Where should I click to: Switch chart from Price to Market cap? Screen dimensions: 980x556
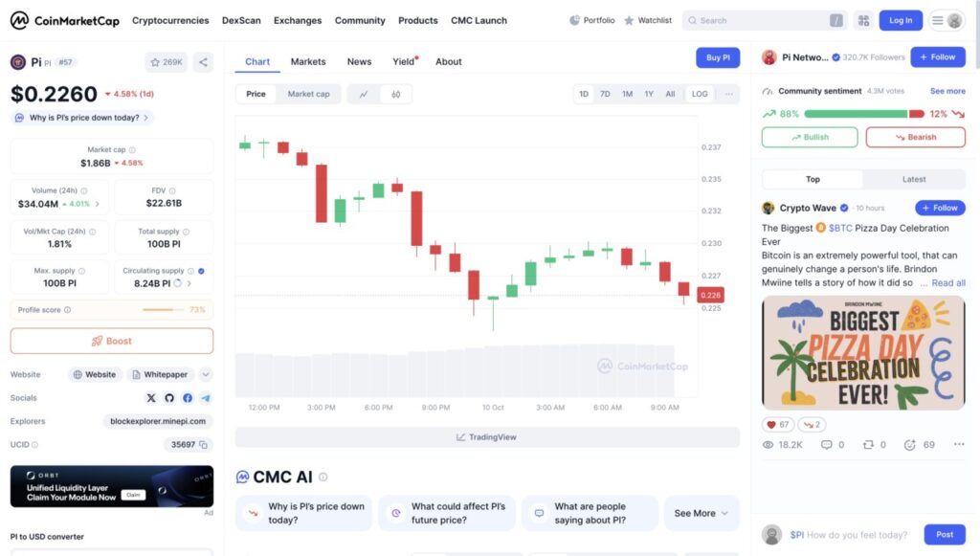(x=308, y=94)
